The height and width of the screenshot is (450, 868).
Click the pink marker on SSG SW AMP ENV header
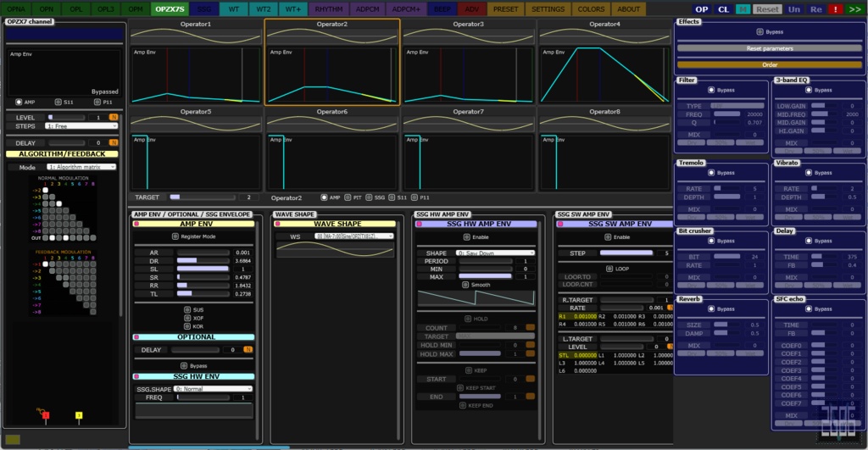tap(560, 225)
